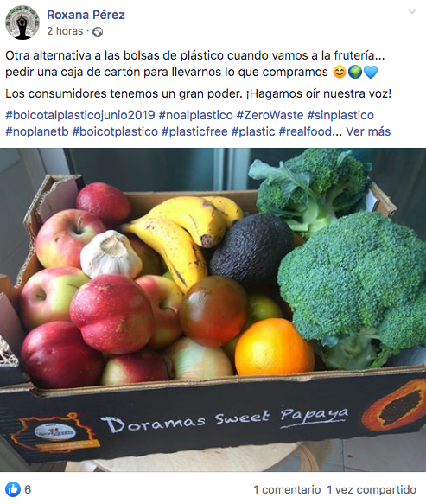The height and width of the screenshot is (504, 426).
Task: Click the blue like reaction icon
Action: (x=13, y=489)
